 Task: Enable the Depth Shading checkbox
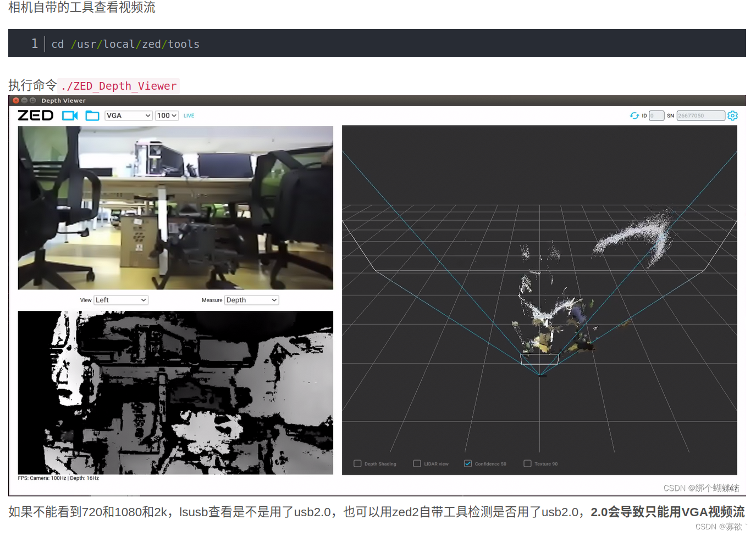(357, 463)
